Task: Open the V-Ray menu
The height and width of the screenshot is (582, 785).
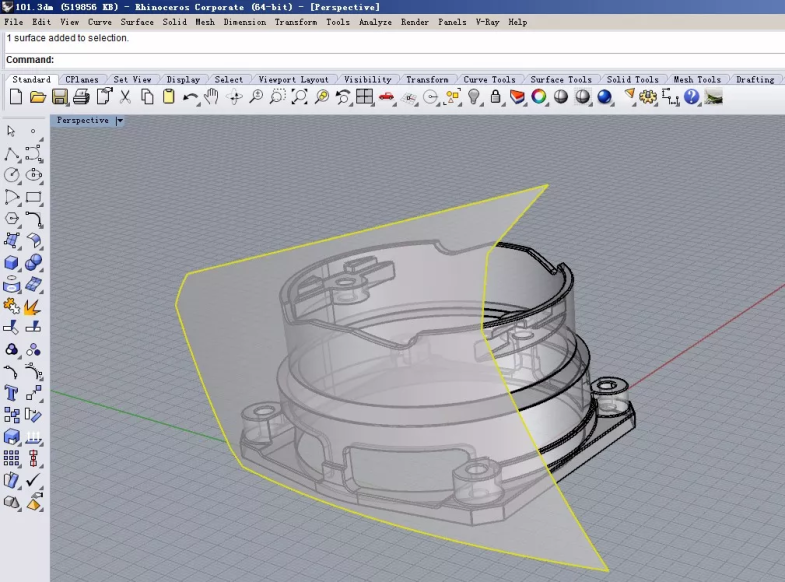Action: [x=487, y=22]
